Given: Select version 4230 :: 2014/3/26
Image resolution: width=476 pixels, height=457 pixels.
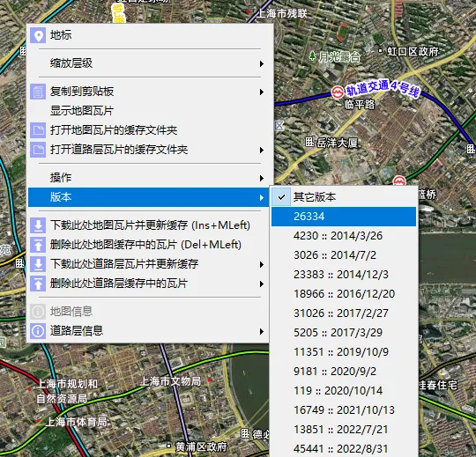Looking at the screenshot, I should coord(344,236).
